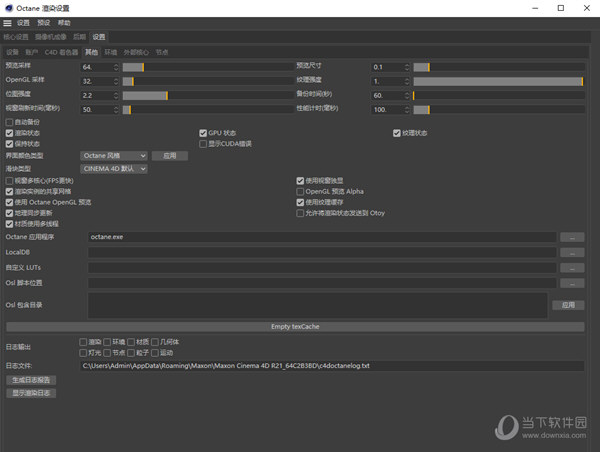
Task: Click the stepper arrows beside value 32
Action: [116, 81]
